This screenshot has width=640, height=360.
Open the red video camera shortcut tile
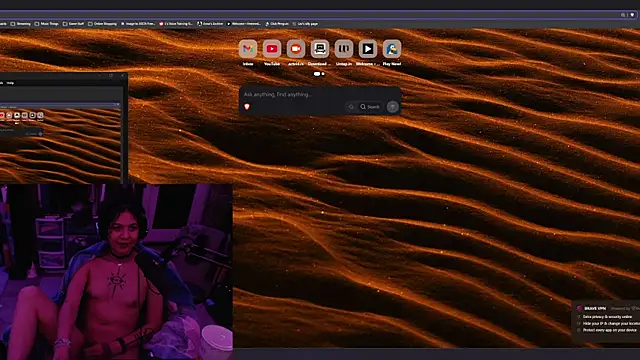[296, 49]
